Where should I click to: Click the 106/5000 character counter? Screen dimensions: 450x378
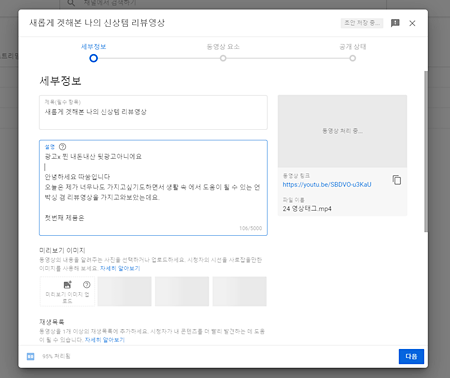[251, 228]
